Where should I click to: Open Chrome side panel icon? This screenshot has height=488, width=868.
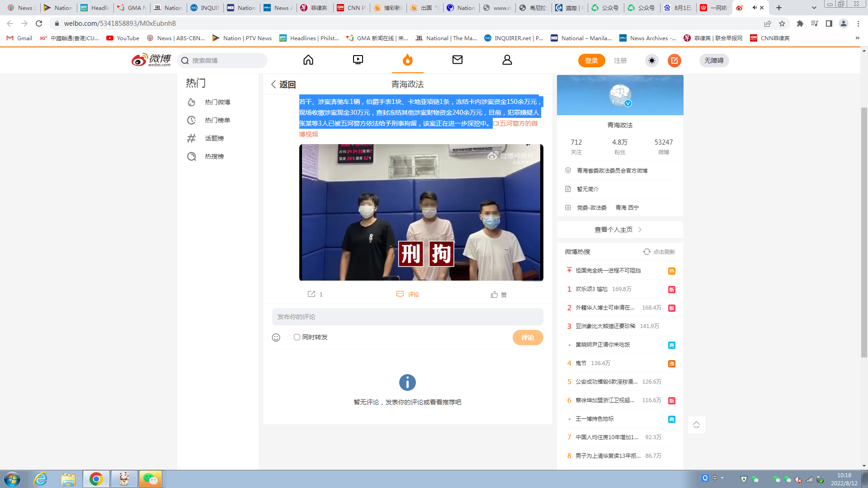tap(829, 23)
